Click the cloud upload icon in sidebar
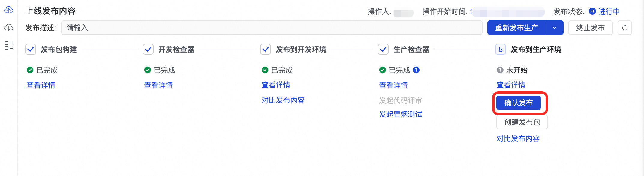This screenshot has height=176, width=644. tap(9, 10)
